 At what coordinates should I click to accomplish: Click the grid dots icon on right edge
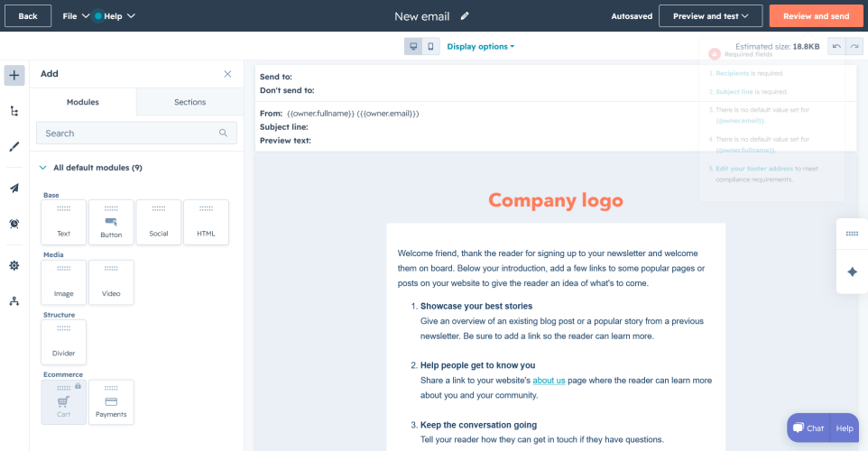[x=852, y=235]
